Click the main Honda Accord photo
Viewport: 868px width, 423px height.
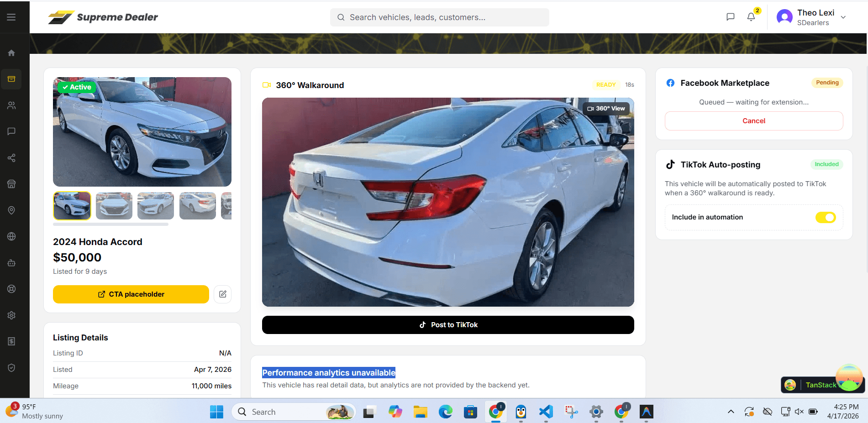(x=142, y=132)
